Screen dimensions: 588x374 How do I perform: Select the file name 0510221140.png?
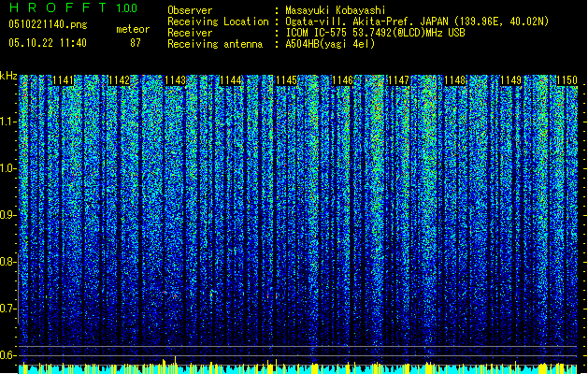[x=48, y=24]
